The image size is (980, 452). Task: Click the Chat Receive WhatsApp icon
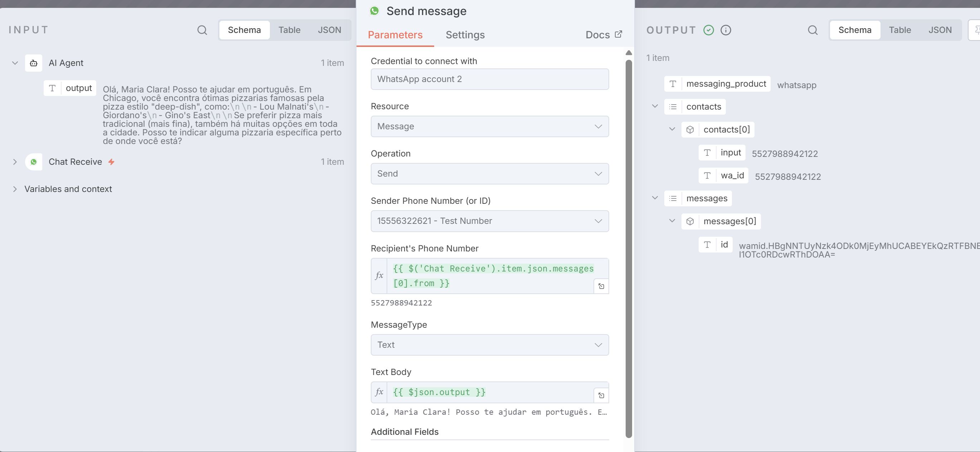34,162
